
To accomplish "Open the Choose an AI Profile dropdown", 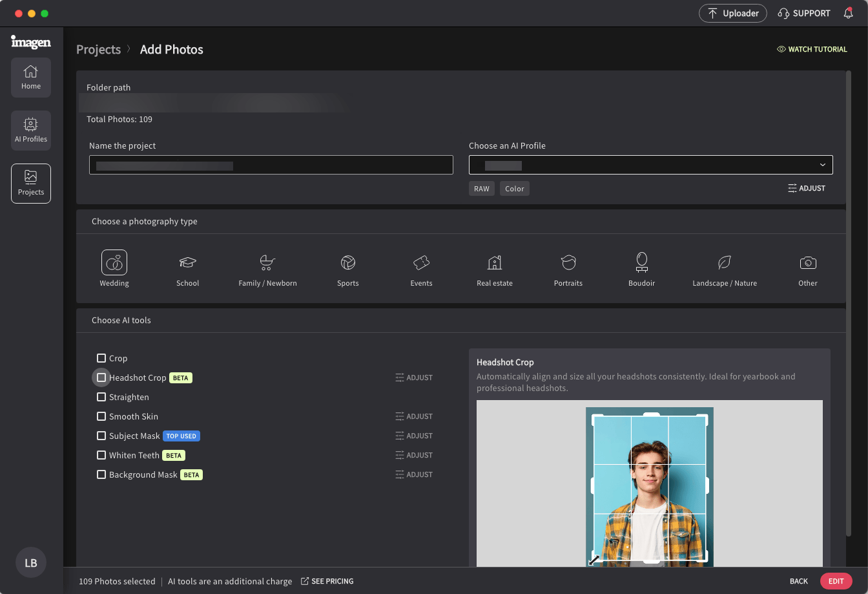I will click(650, 165).
